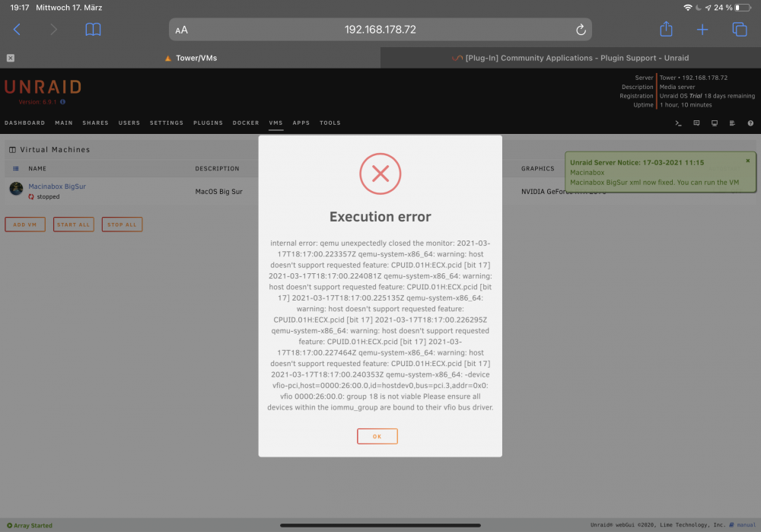
Task: Click the Execution error heading
Action: [x=380, y=216]
